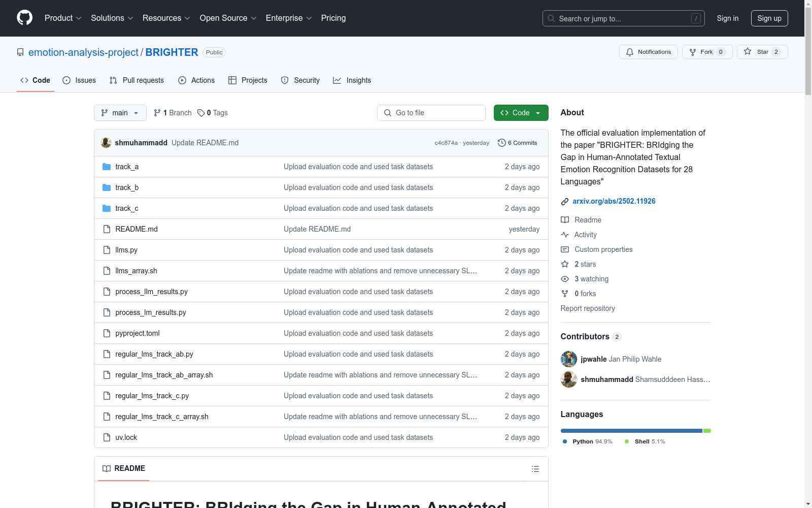Viewport: 812px width, 508px height.
Task: Click the Fork count badge
Action: (721, 52)
